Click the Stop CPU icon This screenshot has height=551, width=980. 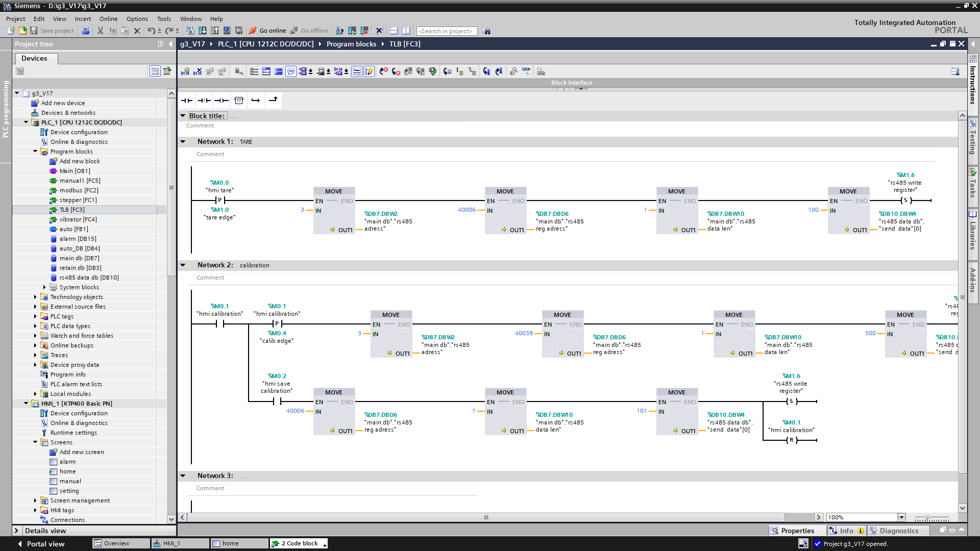point(364,31)
